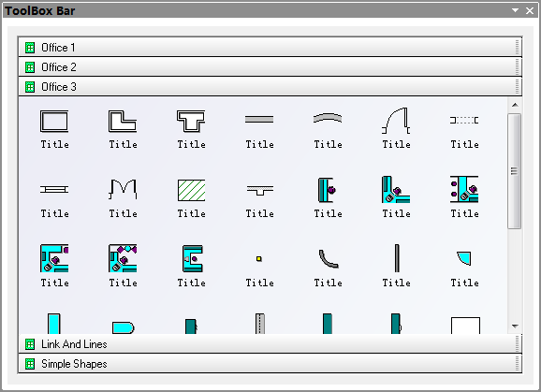Click the vertical scrollbar thumb
This screenshot has height=392, width=541.
tap(515, 170)
